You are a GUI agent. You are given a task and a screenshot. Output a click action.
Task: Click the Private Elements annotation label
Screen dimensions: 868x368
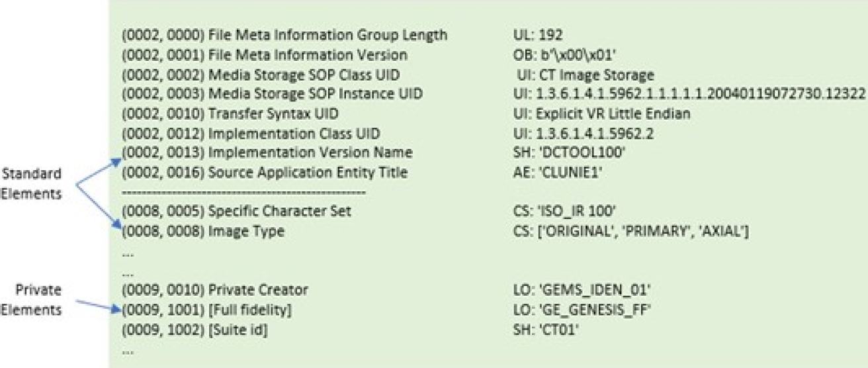[34, 299]
